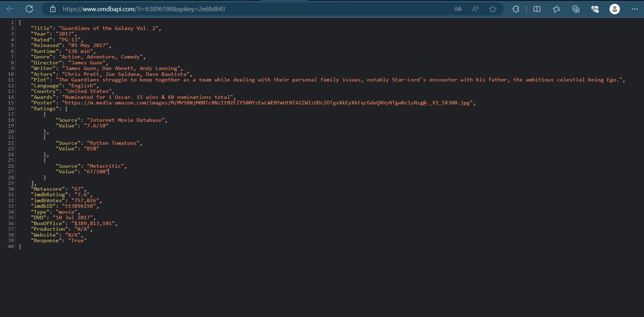Click line number 40 in the gutter
The image size is (644, 317).
point(11,246)
